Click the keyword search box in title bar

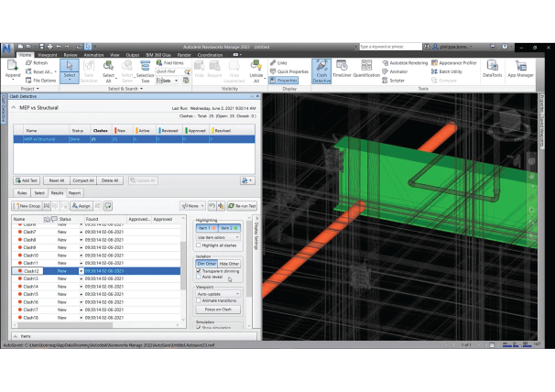(x=390, y=47)
